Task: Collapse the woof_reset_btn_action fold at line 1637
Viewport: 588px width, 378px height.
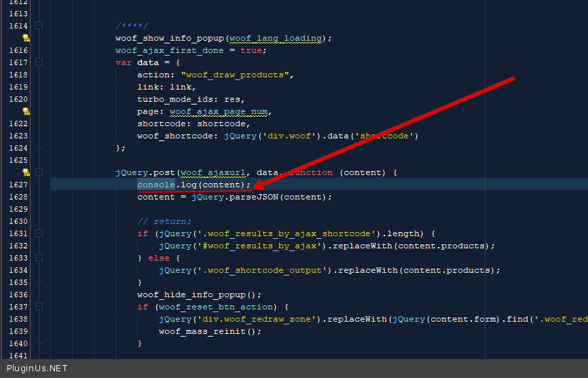Action: coord(39,307)
